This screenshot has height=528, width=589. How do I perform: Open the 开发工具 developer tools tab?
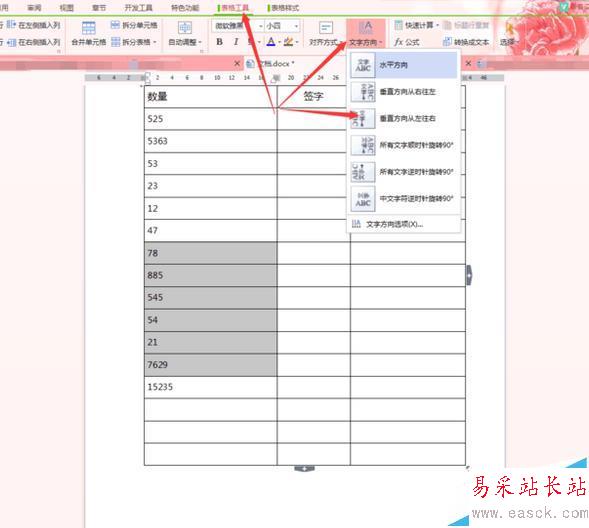138,8
